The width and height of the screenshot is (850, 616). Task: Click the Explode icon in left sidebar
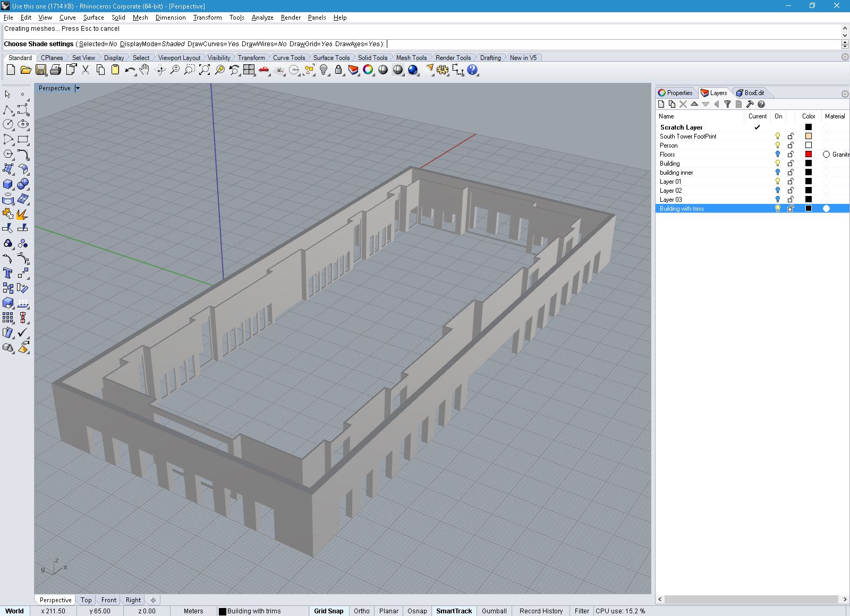(23, 213)
